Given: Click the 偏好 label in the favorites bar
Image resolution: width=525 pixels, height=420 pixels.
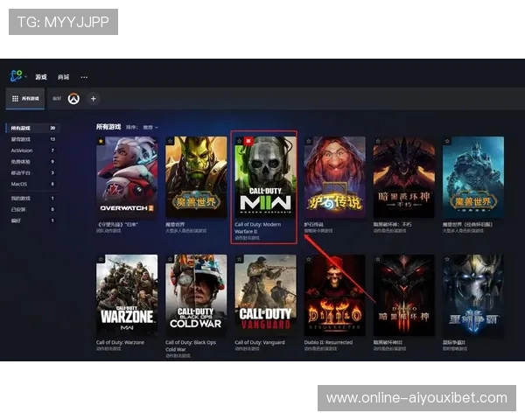Looking at the screenshot, I should [57, 99].
